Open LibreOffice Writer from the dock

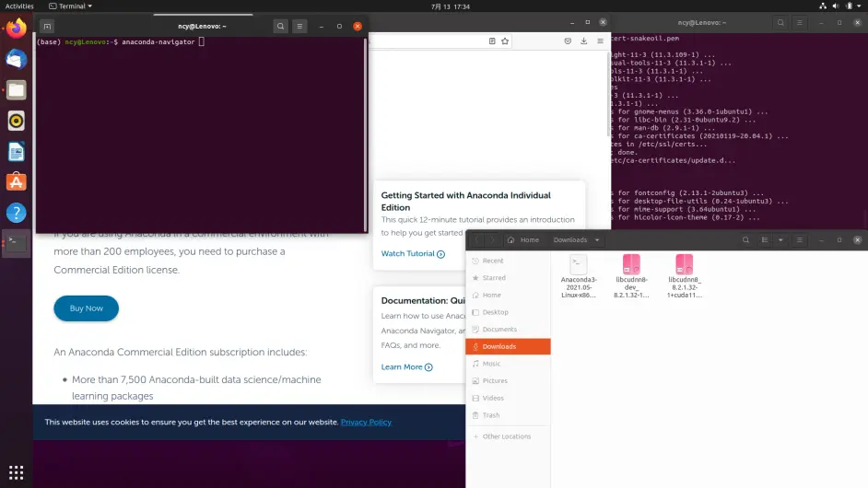click(16, 152)
